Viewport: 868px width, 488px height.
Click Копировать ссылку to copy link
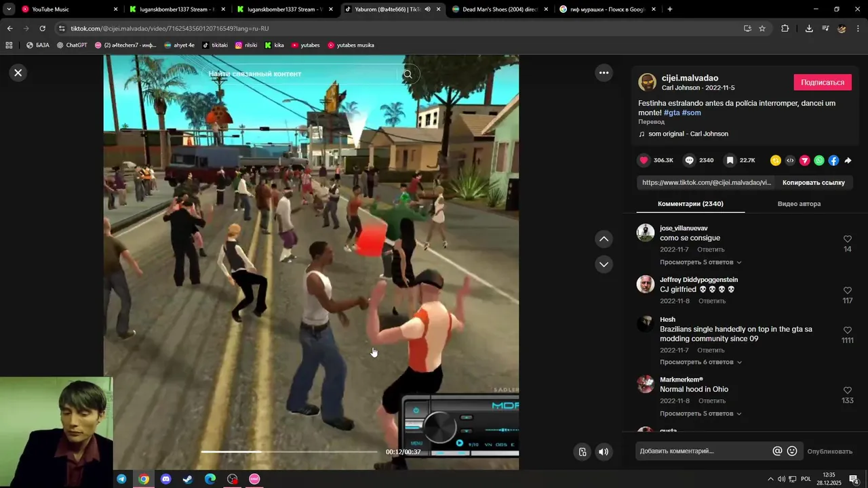[x=814, y=182]
